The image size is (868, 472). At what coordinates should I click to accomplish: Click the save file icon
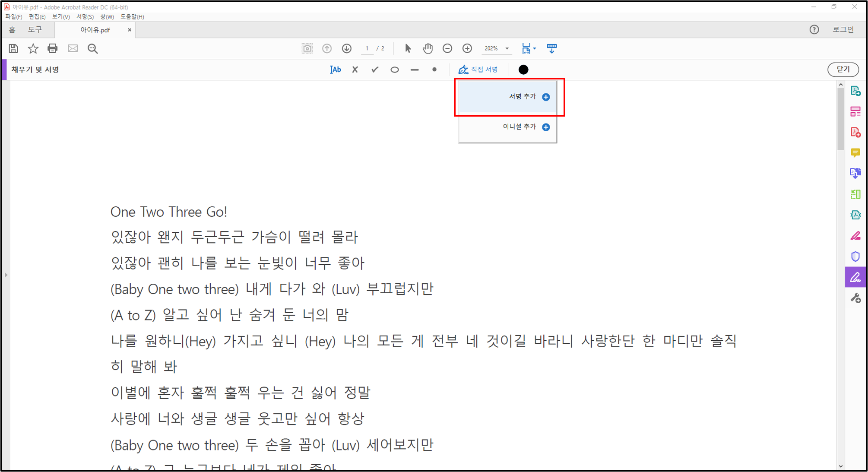[x=13, y=48]
